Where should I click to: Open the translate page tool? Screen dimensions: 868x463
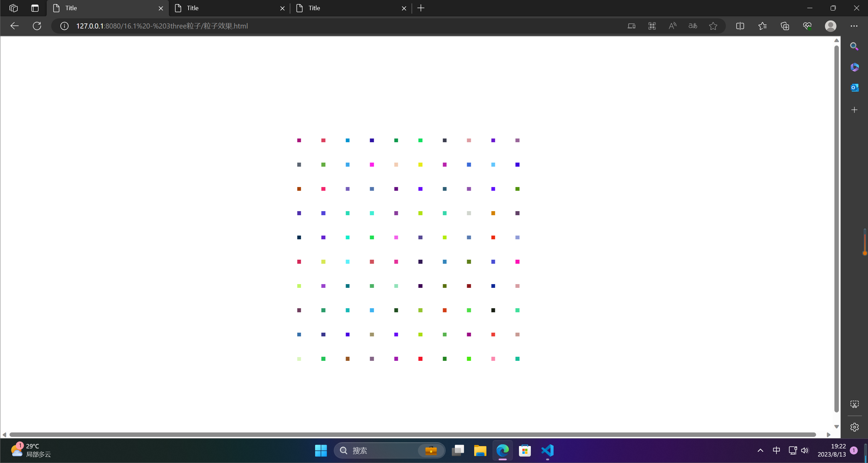pyautogui.click(x=692, y=26)
